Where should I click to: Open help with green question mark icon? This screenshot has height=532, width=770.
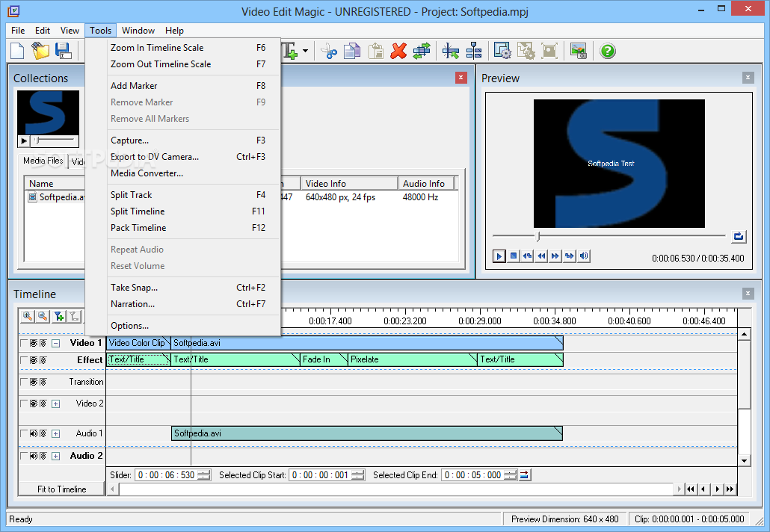point(608,51)
